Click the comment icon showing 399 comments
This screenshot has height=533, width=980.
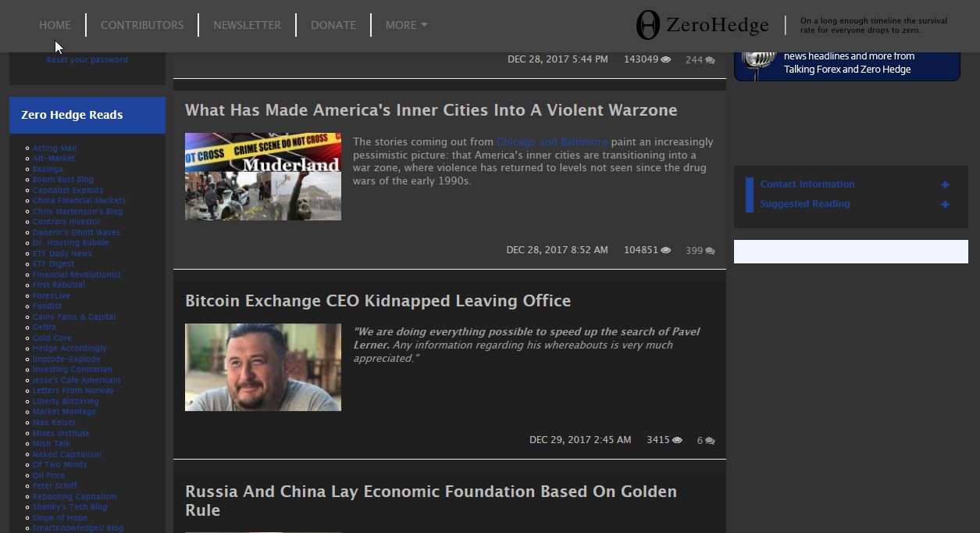pyautogui.click(x=709, y=250)
